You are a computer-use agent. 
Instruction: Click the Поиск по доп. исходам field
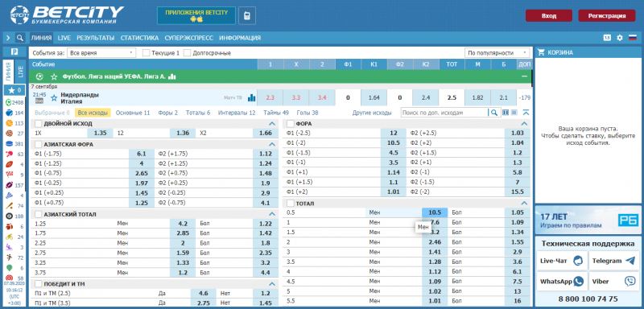444,113
